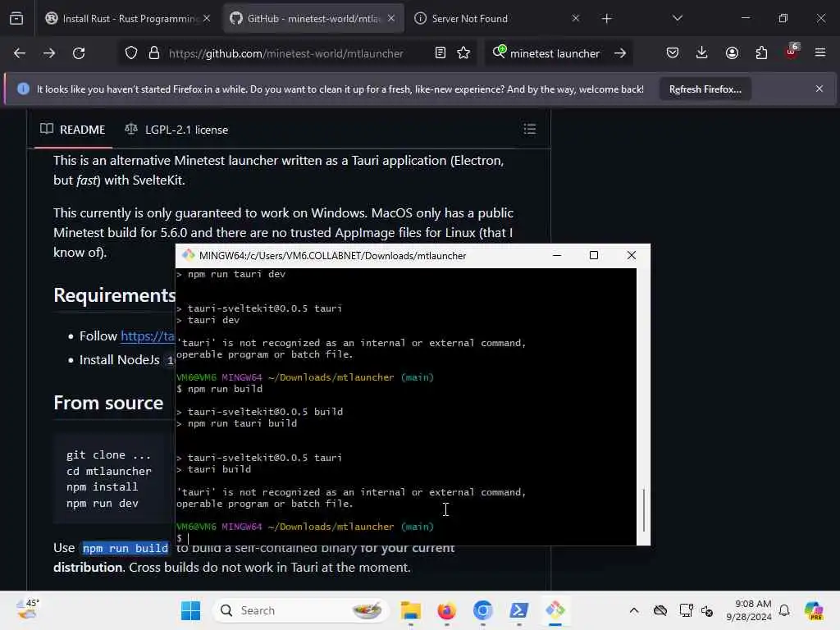Open the extensions puzzle icon
Image resolution: width=840 pixels, height=630 pixels.
[x=761, y=53]
